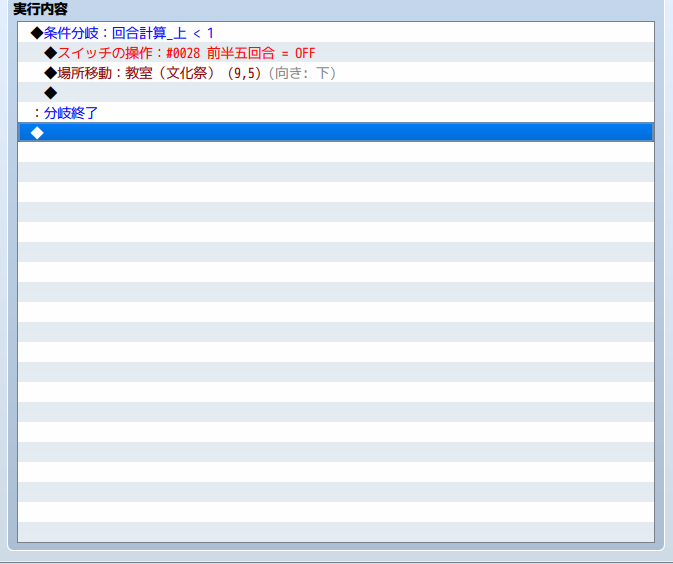The image size is (673, 564).
Task: Click the colon marker before 分岐終了
Action: point(37,113)
